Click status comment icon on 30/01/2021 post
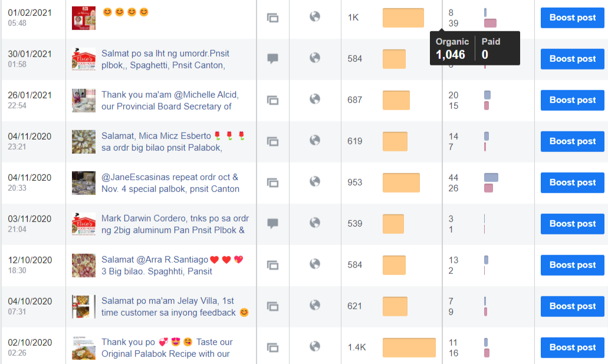The width and height of the screenshot is (608, 364). (x=272, y=59)
